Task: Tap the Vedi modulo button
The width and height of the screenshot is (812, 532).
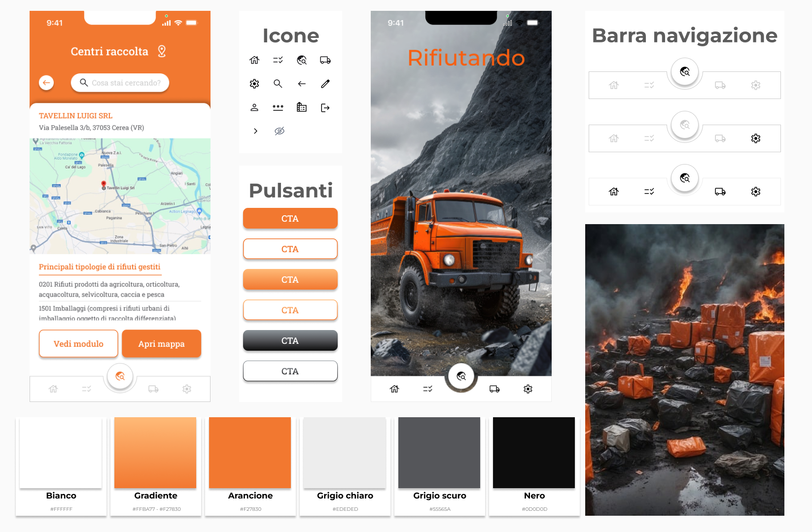Action: click(78, 344)
